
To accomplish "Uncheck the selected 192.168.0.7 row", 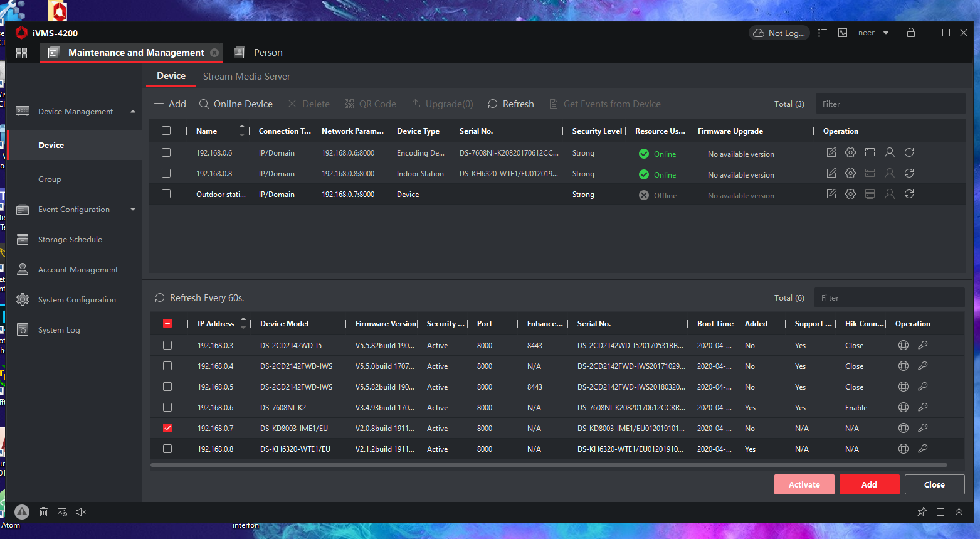I will pyautogui.click(x=167, y=428).
